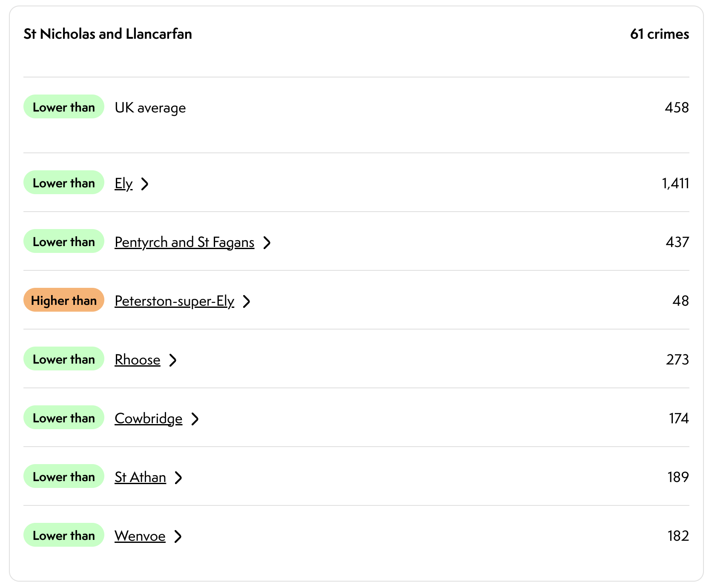
Task: Click chevron beside Peterston-super-Ely
Action: coord(247,301)
